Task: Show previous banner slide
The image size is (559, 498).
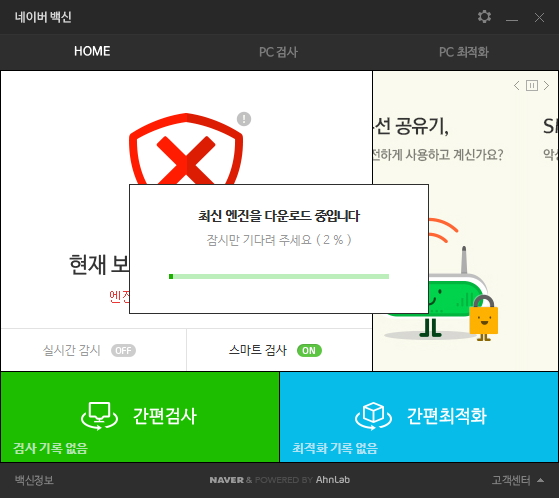Action: 517,86
